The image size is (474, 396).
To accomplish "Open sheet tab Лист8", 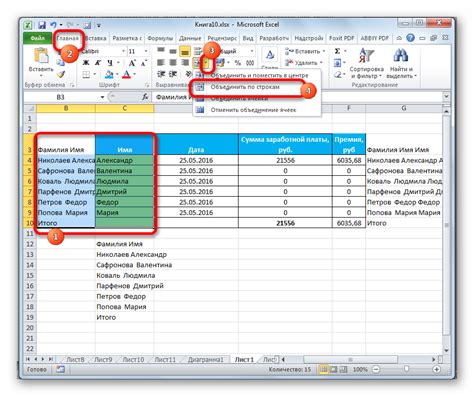I will (75, 359).
